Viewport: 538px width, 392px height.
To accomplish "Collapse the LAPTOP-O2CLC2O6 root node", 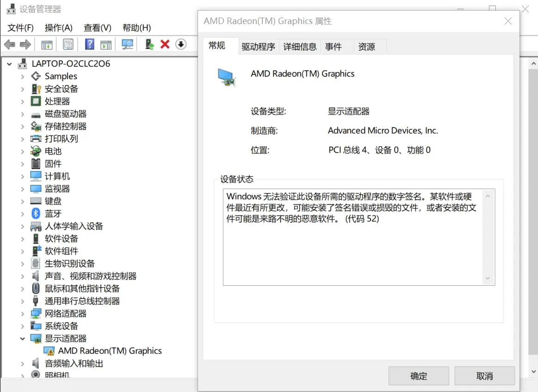I will click(x=10, y=64).
